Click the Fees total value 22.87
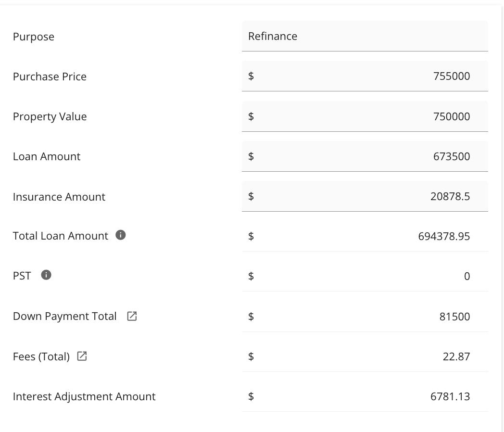This screenshot has height=432, width=504. [x=456, y=356]
